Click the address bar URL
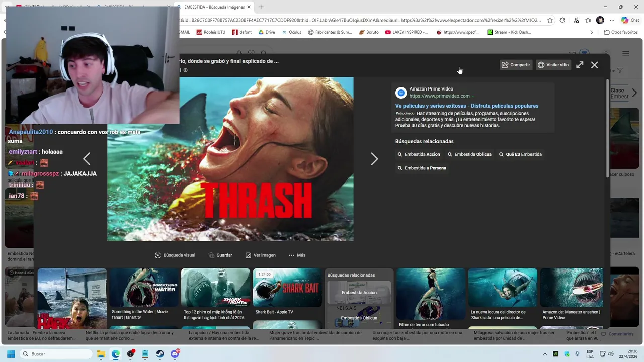The width and height of the screenshot is (644, 362). click(x=360, y=20)
